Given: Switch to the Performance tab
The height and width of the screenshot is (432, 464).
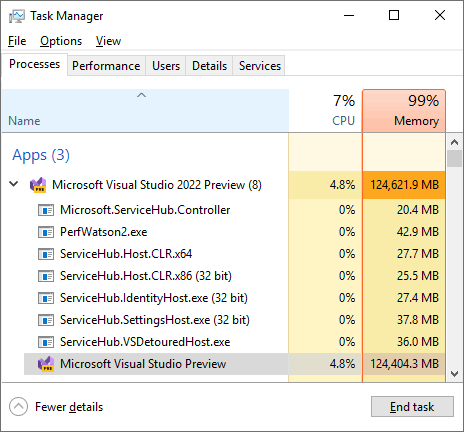Looking at the screenshot, I should click(x=106, y=66).
